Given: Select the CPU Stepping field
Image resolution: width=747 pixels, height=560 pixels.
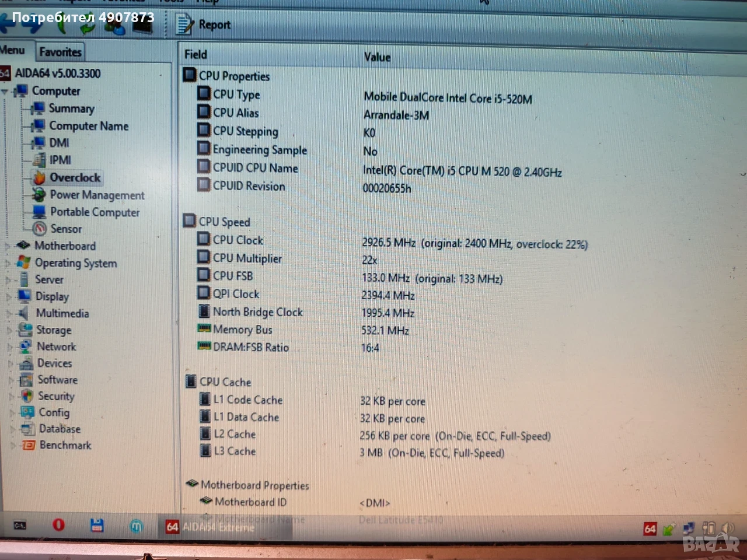Looking at the screenshot, I should (245, 131).
